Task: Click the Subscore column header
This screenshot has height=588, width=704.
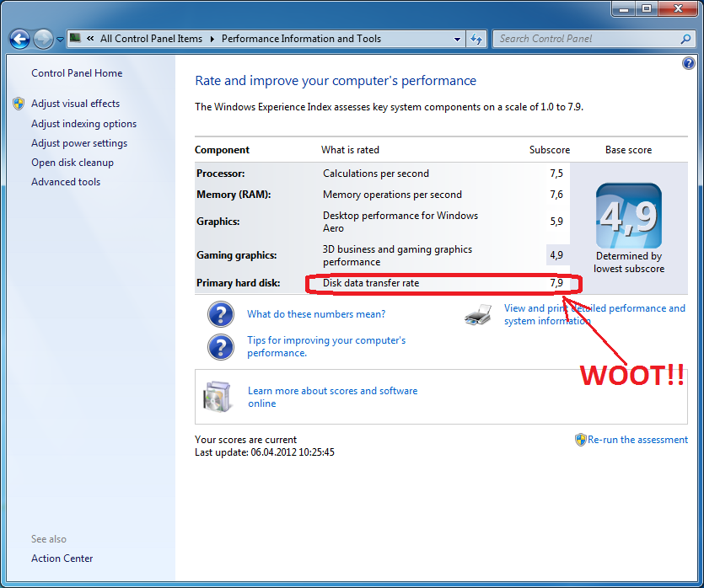Action: (550, 150)
